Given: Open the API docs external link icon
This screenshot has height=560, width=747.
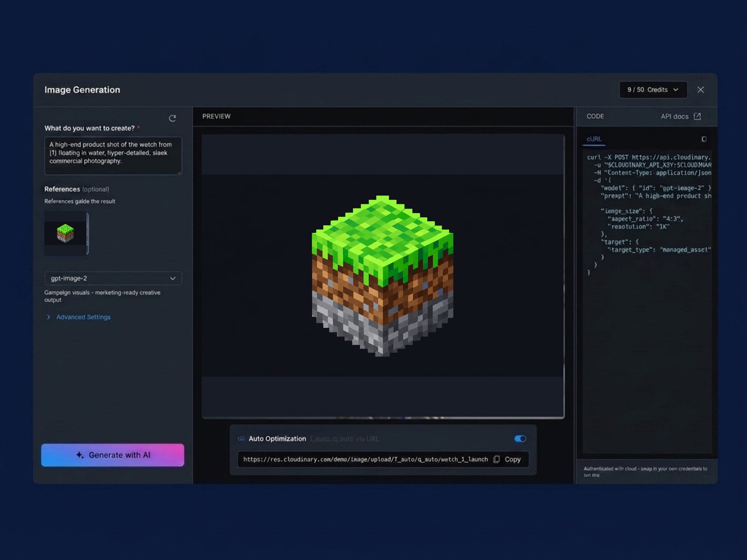Looking at the screenshot, I should pyautogui.click(x=697, y=116).
